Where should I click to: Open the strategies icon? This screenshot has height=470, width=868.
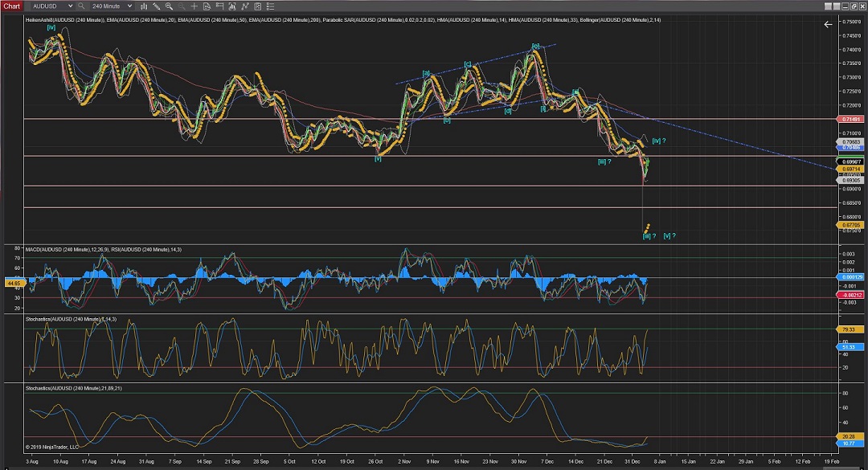pos(245,6)
